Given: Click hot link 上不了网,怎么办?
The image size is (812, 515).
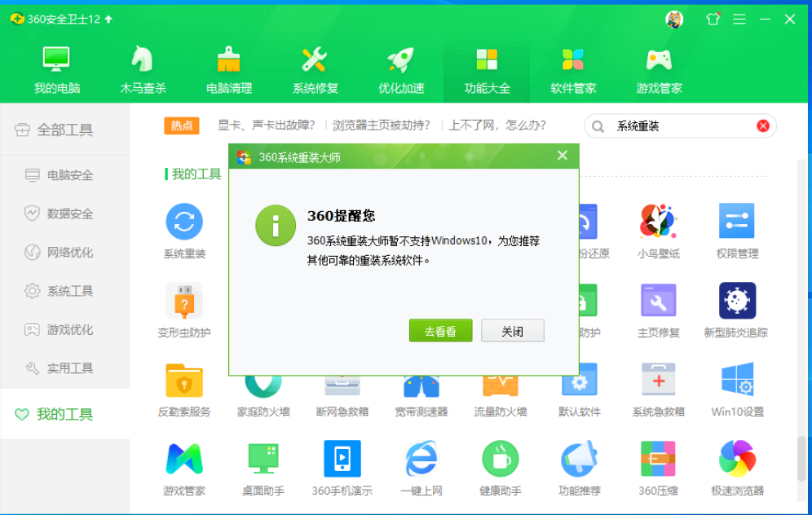Looking at the screenshot, I should [x=497, y=125].
